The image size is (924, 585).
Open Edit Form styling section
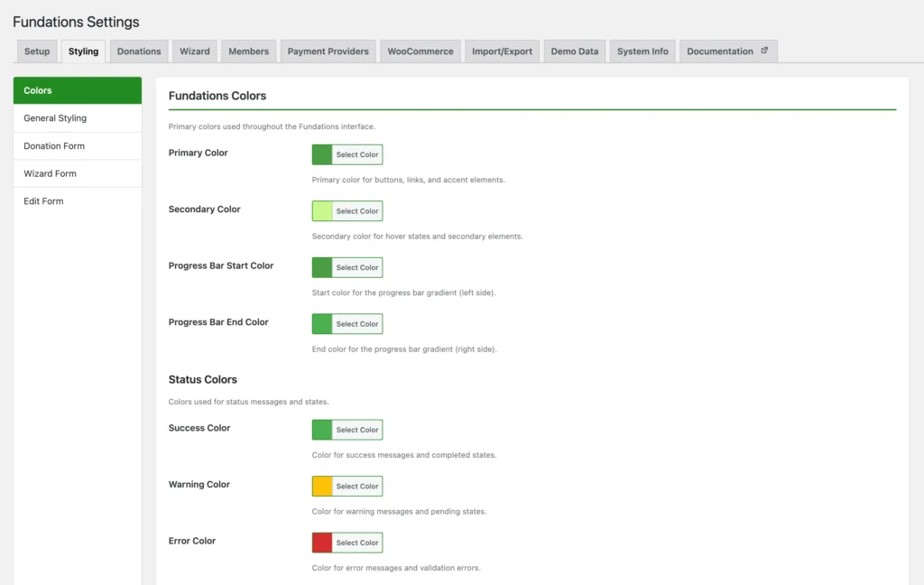78,201
